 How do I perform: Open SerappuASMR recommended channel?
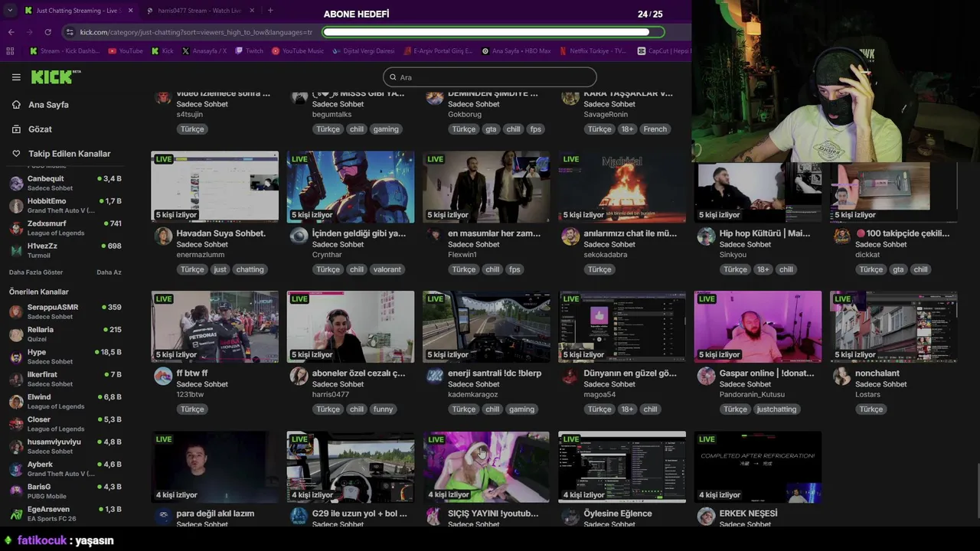(65, 311)
